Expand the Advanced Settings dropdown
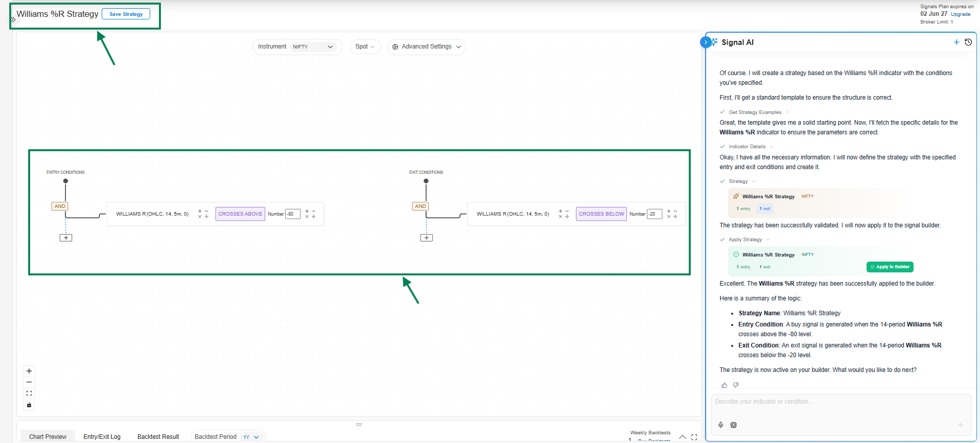 pyautogui.click(x=426, y=47)
